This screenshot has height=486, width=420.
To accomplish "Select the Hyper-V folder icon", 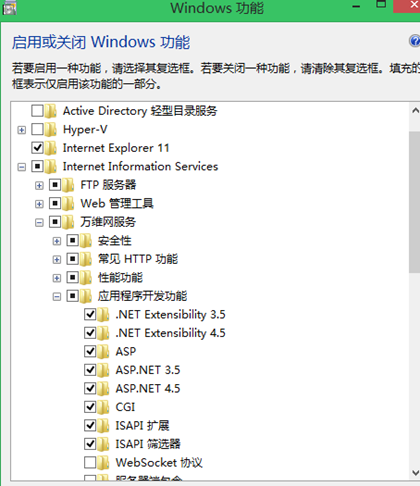I will pyautogui.click(x=51, y=129).
